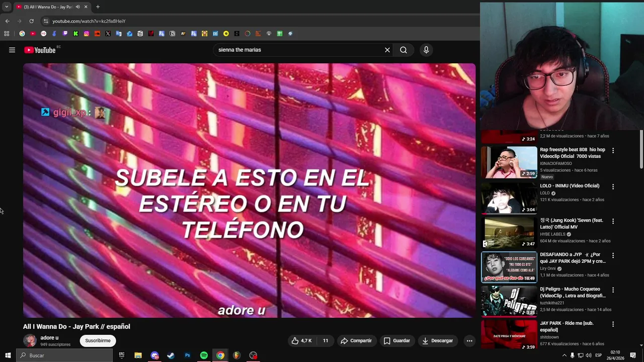The height and width of the screenshot is (362, 644).
Task: Open adore u channel avatar
Action: (30, 340)
